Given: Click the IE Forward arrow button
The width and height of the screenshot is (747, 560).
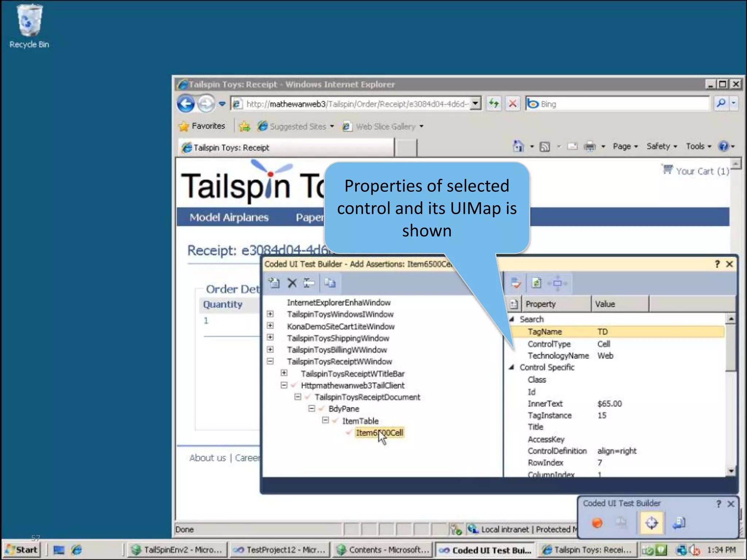Looking at the screenshot, I should [206, 104].
